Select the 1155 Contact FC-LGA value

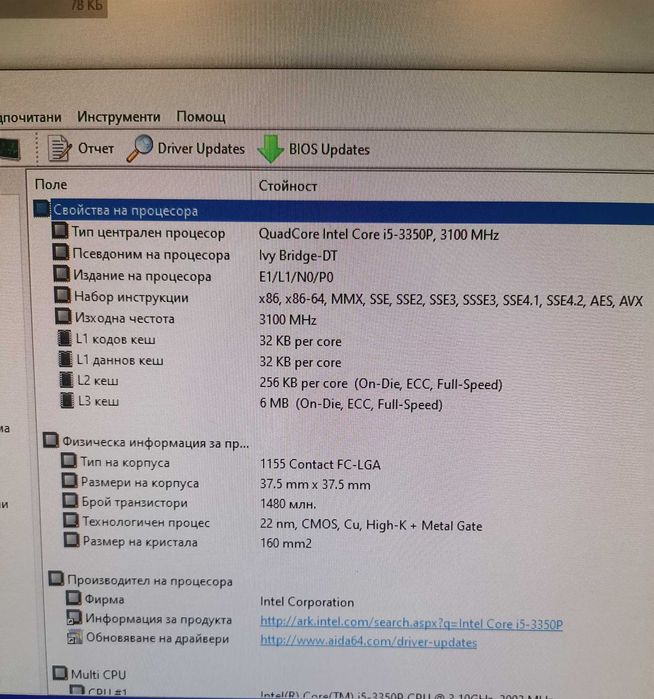(x=320, y=465)
